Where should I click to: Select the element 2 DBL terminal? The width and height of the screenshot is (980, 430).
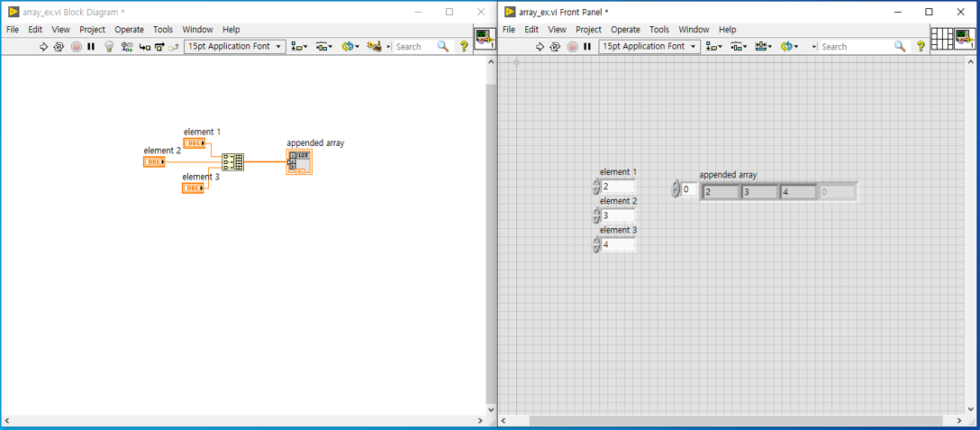tap(154, 162)
